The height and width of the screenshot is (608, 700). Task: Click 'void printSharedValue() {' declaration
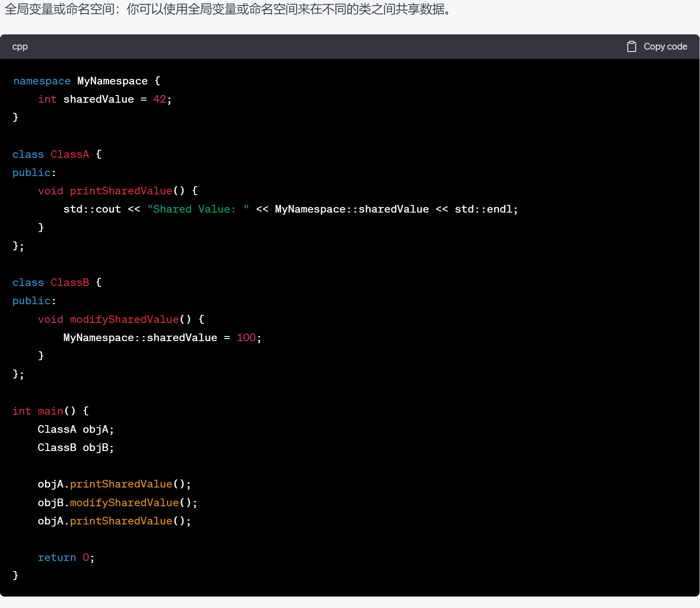[x=118, y=191]
